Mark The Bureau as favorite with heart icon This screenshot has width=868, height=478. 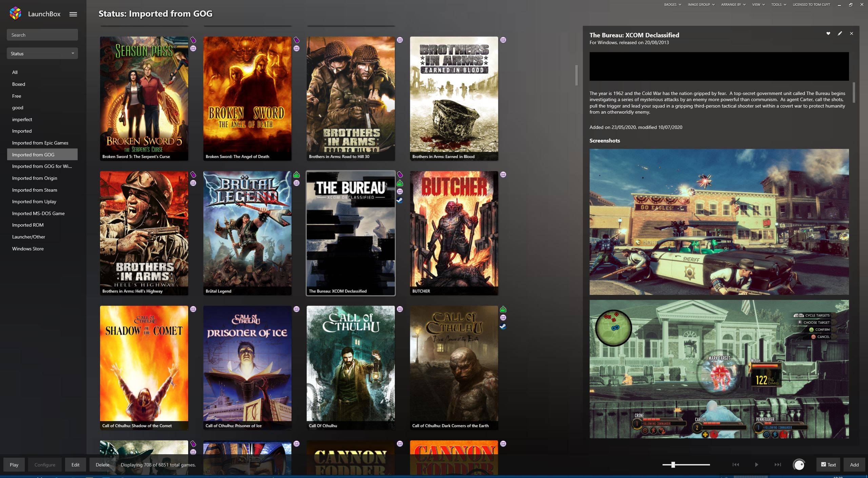[828, 34]
